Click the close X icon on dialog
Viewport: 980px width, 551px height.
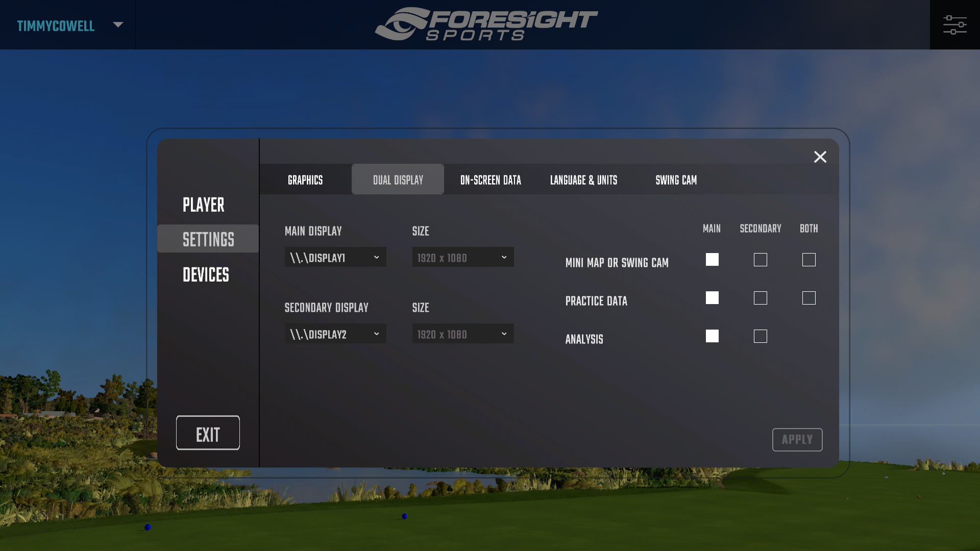coord(820,156)
